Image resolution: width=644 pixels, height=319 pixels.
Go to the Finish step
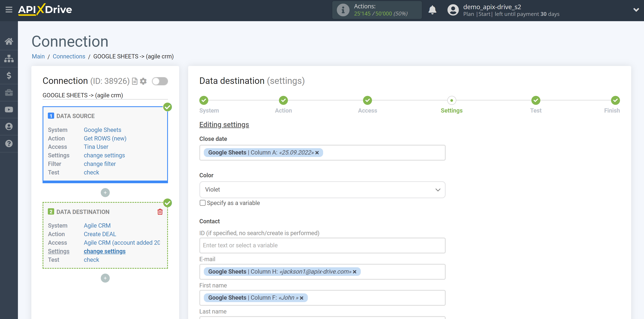pos(615,101)
